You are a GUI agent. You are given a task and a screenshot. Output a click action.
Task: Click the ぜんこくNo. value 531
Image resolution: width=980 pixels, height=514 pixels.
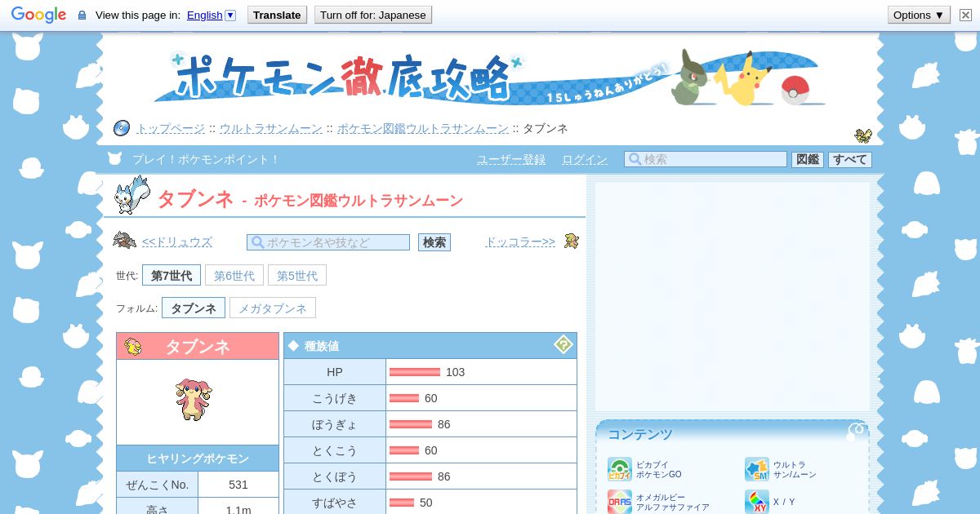pyautogui.click(x=238, y=485)
